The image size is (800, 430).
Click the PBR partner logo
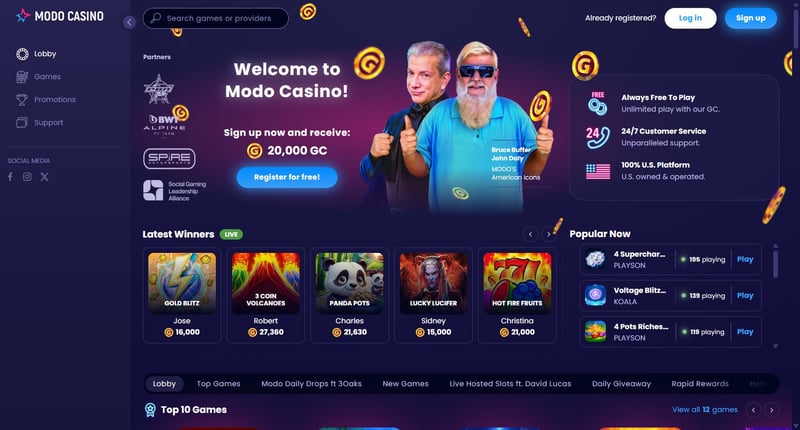click(x=159, y=89)
